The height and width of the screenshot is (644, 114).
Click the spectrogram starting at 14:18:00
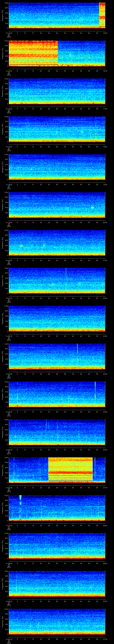click(x=57, y=167)
